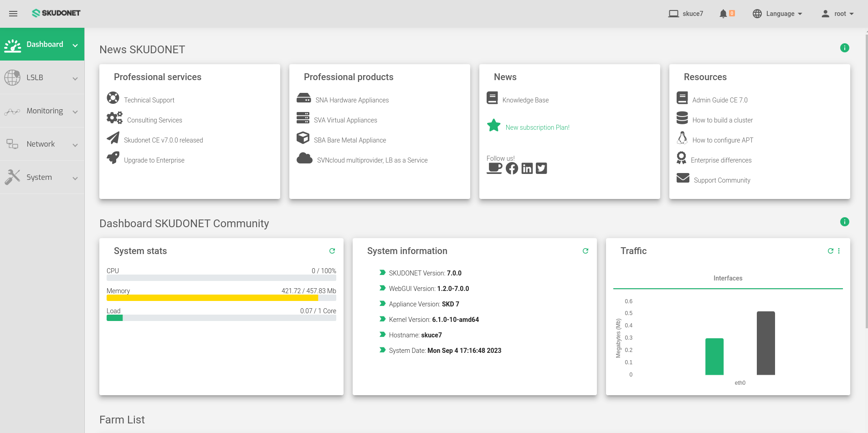Open the green info icon next to News SKUDONET
Viewport: 868px width, 433px height.
(x=844, y=47)
